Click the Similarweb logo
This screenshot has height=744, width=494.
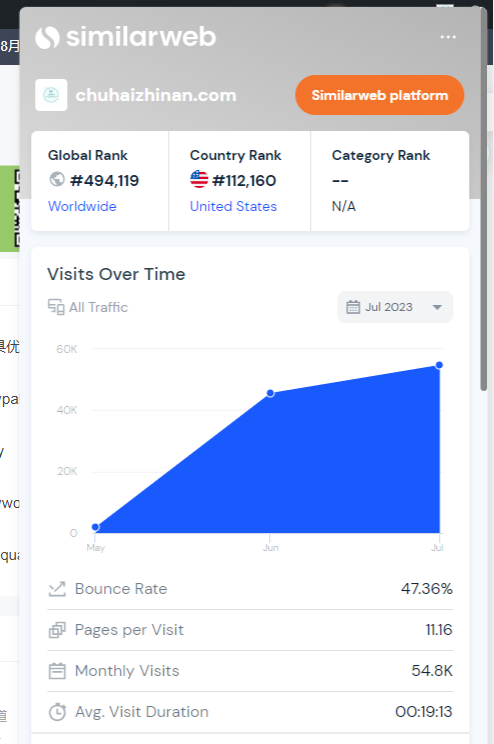[126, 37]
